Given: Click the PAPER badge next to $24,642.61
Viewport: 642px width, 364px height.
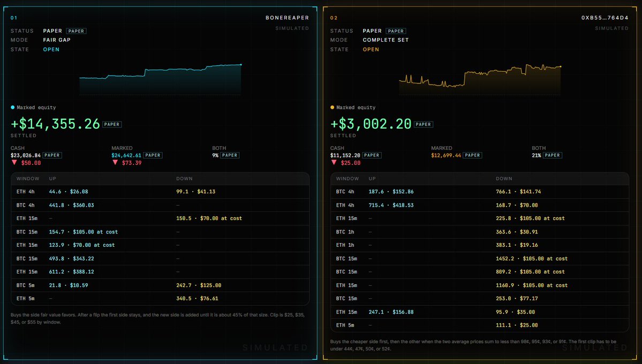Looking at the screenshot, I should click(x=153, y=155).
